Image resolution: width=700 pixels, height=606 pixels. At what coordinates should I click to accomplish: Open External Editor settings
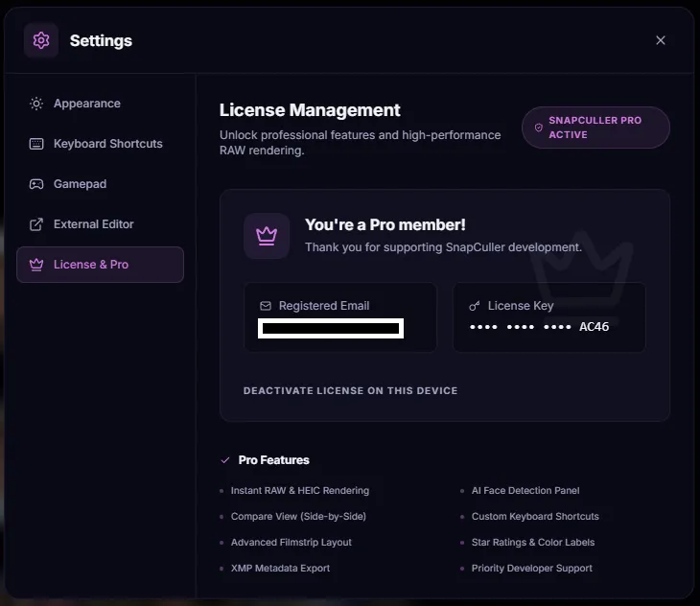point(101,224)
